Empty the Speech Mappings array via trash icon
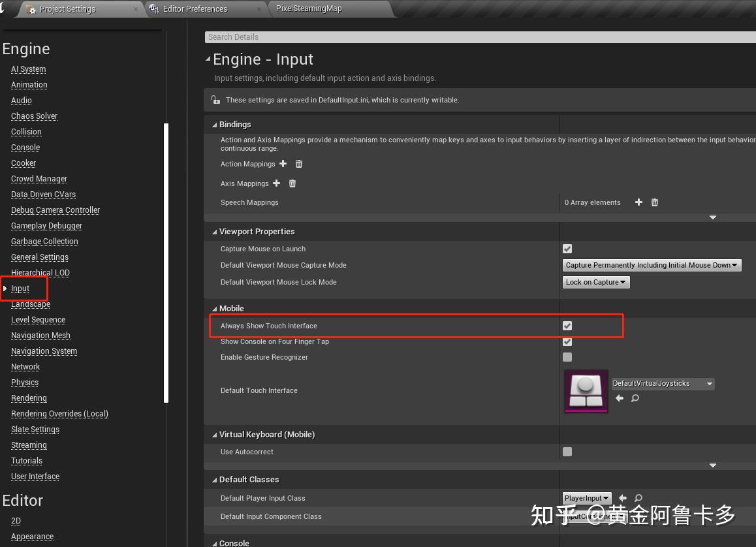 pyautogui.click(x=654, y=202)
